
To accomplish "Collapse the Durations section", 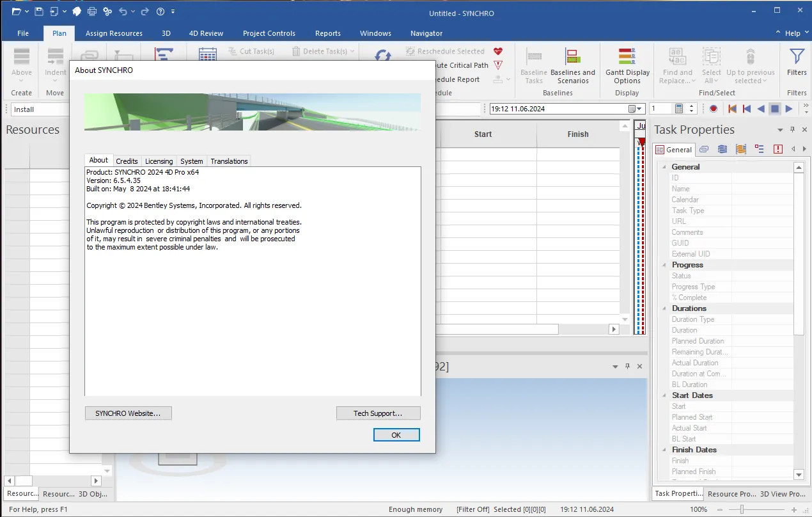I will tap(665, 308).
